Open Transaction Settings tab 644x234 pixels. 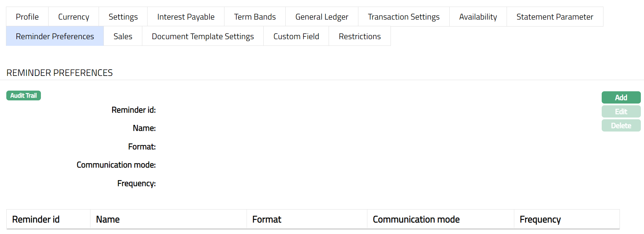(403, 17)
